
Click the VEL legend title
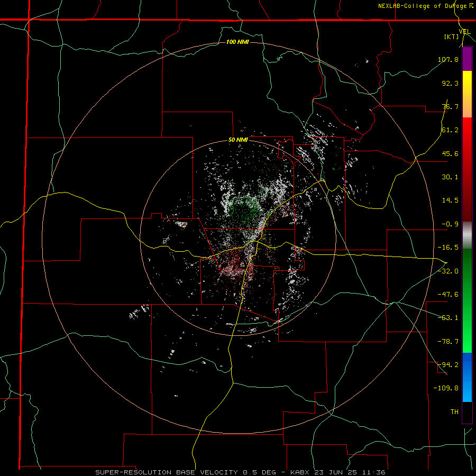tap(465, 32)
